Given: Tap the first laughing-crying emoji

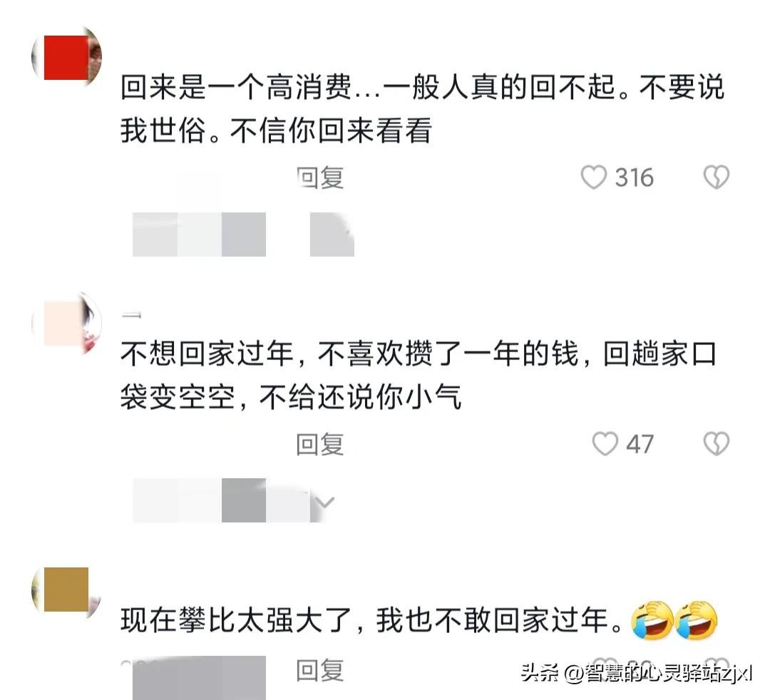Looking at the screenshot, I should point(652,619).
